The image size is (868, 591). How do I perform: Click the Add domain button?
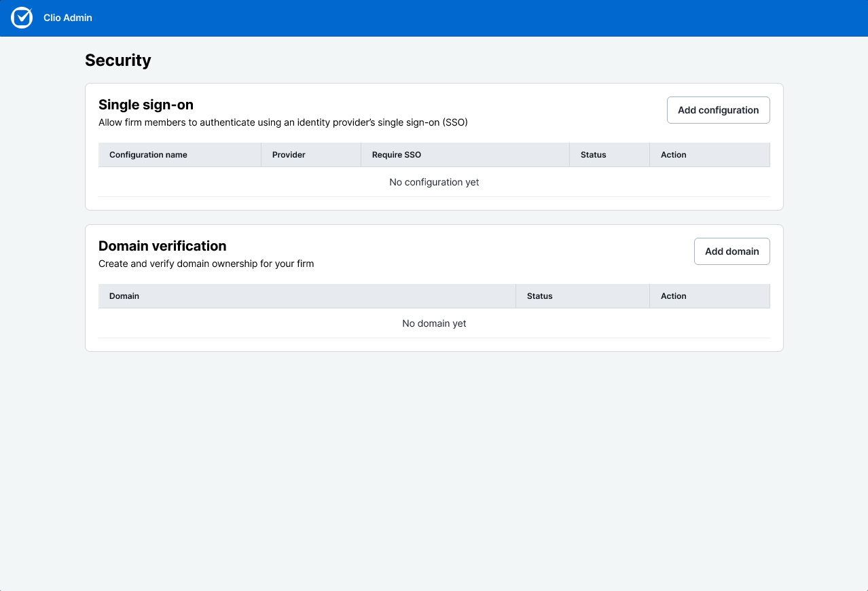point(731,251)
